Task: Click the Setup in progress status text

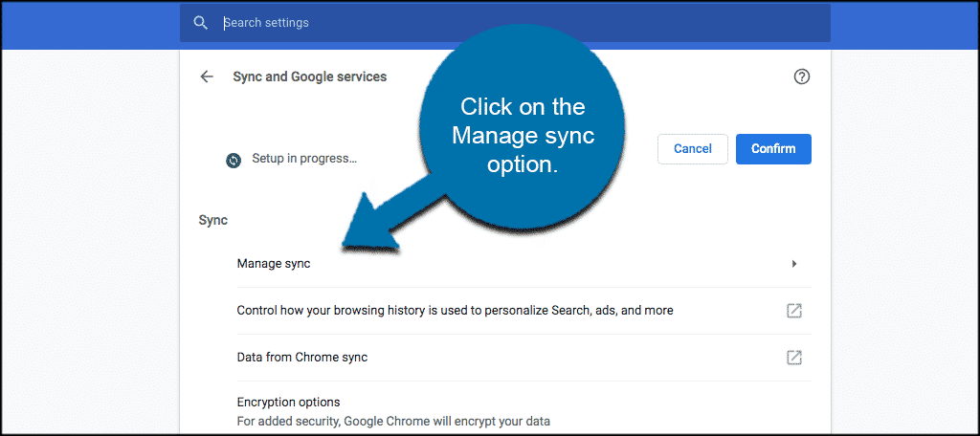Action: click(x=304, y=159)
